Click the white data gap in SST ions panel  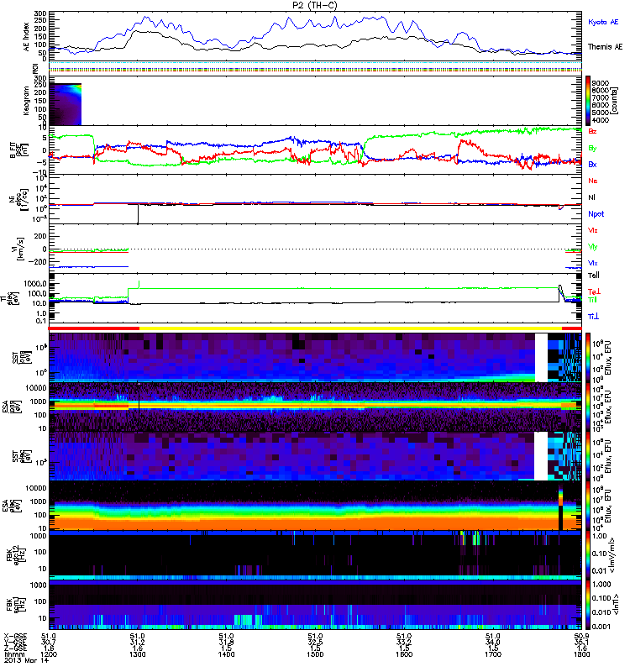pyautogui.click(x=541, y=358)
